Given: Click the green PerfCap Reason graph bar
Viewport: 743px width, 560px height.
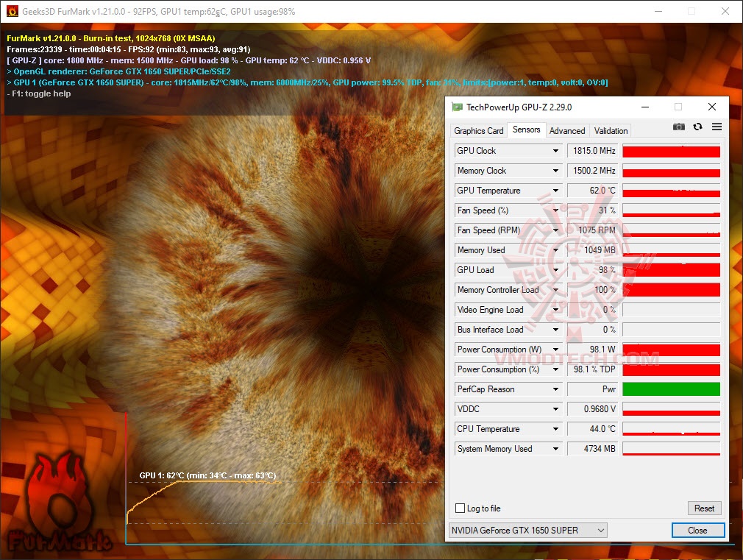Looking at the screenshot, I should [672, 389].
